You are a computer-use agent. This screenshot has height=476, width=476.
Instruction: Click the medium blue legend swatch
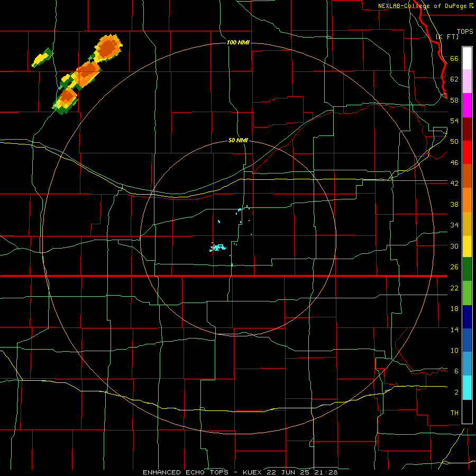tap(467, 340)
